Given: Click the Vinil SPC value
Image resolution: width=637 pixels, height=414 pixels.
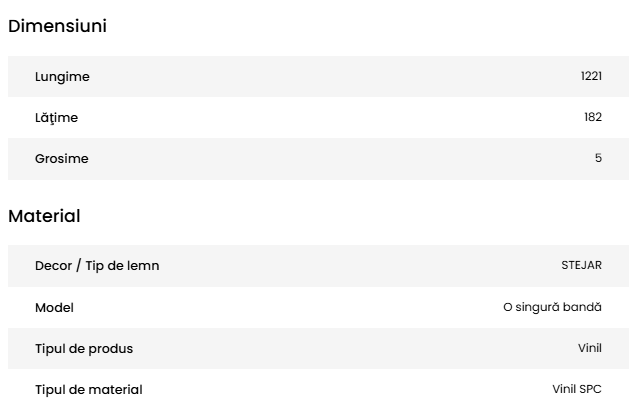Looking at the screenshot, I should (577, 390).
